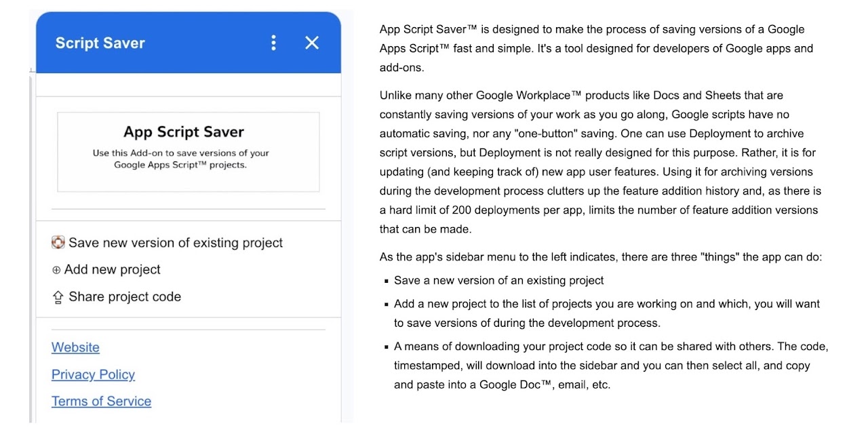Click the plus circle icon beside Add new project

pos(56,270)
